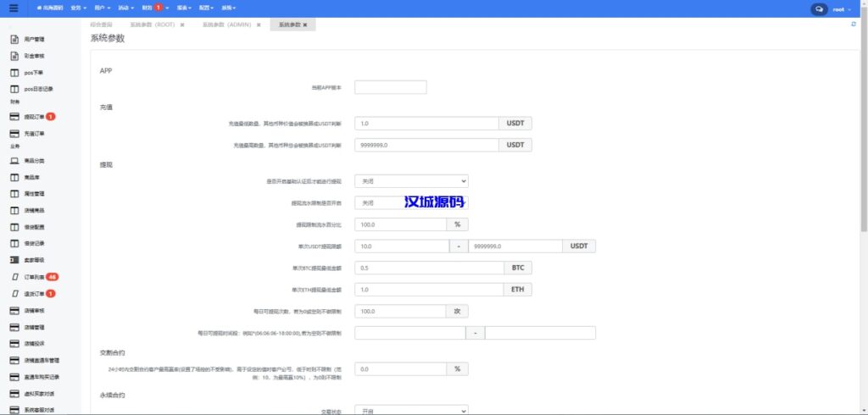868x415 pixels.
Task: Go to the home link in top navbar
Action: (49, 8)
